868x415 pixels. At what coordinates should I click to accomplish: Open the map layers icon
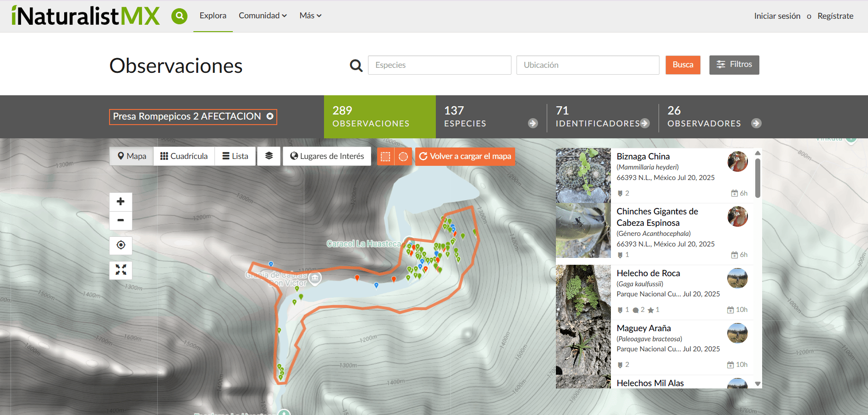pos(269,156)
